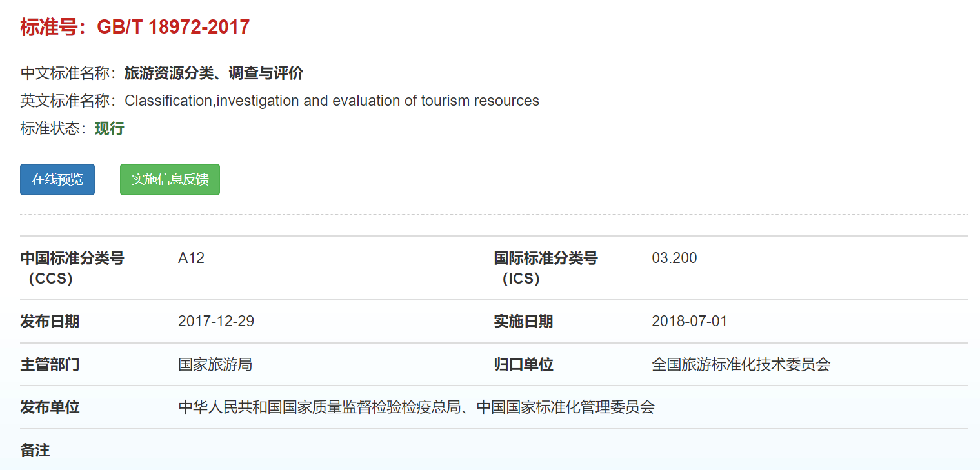Click the 主管部门 label
The height and width of the screenshot is (470, 980).
tap(50, 365)
